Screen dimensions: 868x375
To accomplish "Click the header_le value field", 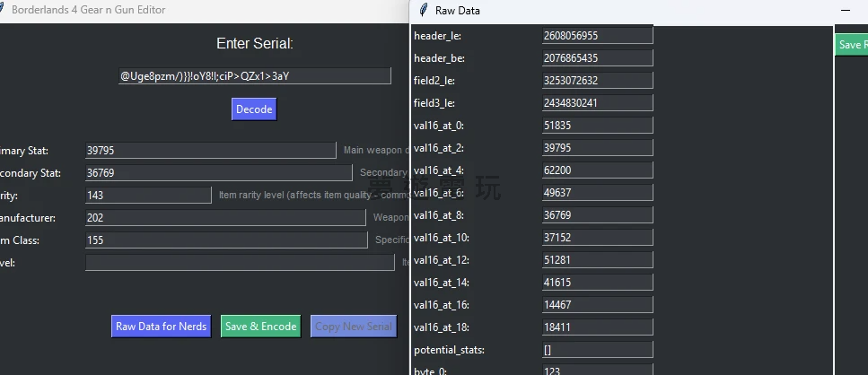I will click(597, 35).
